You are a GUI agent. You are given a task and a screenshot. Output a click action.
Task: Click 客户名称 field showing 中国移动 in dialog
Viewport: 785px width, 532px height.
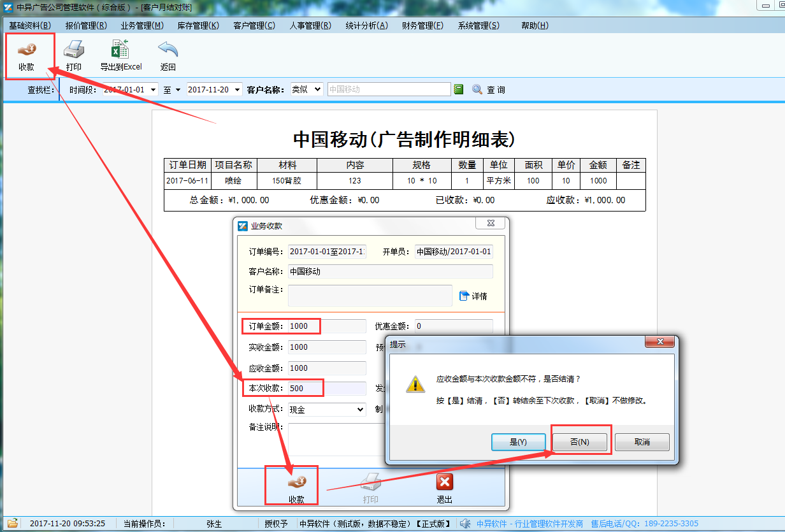coord(391,271)
